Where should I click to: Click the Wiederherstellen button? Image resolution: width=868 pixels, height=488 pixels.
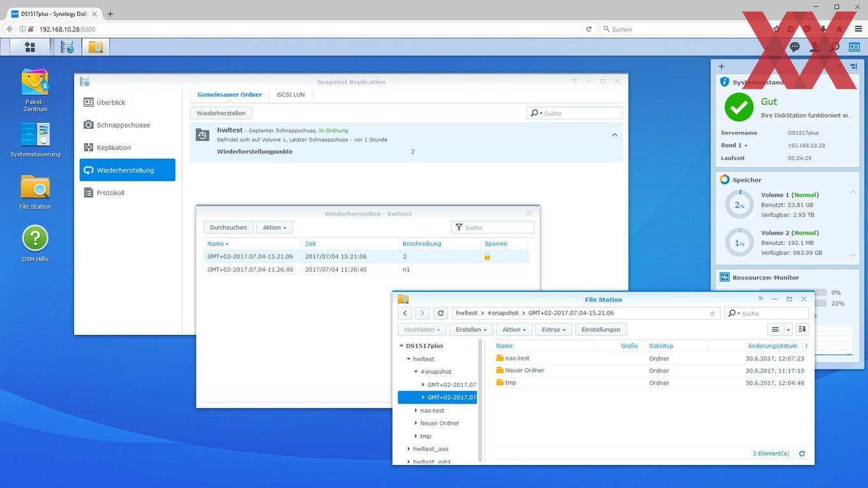tap(221, 113)
